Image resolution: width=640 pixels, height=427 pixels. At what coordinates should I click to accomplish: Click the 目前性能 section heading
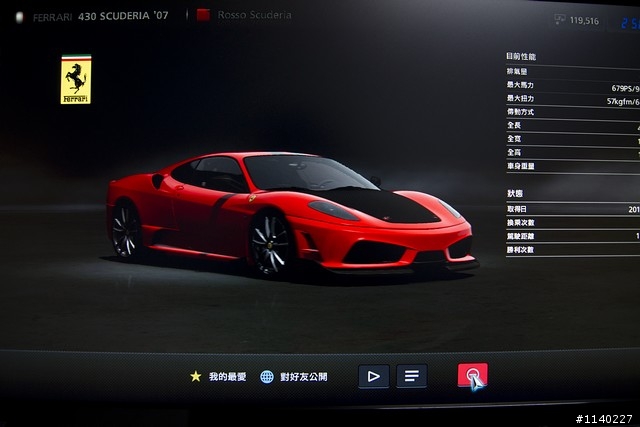[x=521, y=56]
